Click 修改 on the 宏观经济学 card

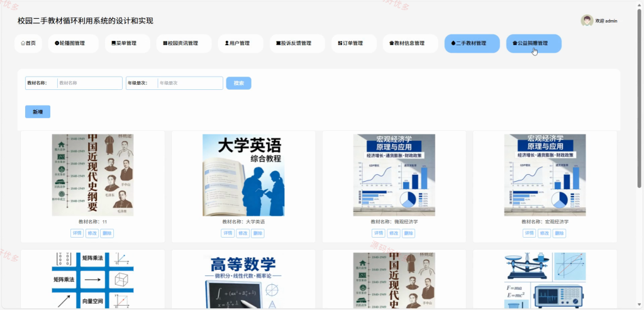544,233
